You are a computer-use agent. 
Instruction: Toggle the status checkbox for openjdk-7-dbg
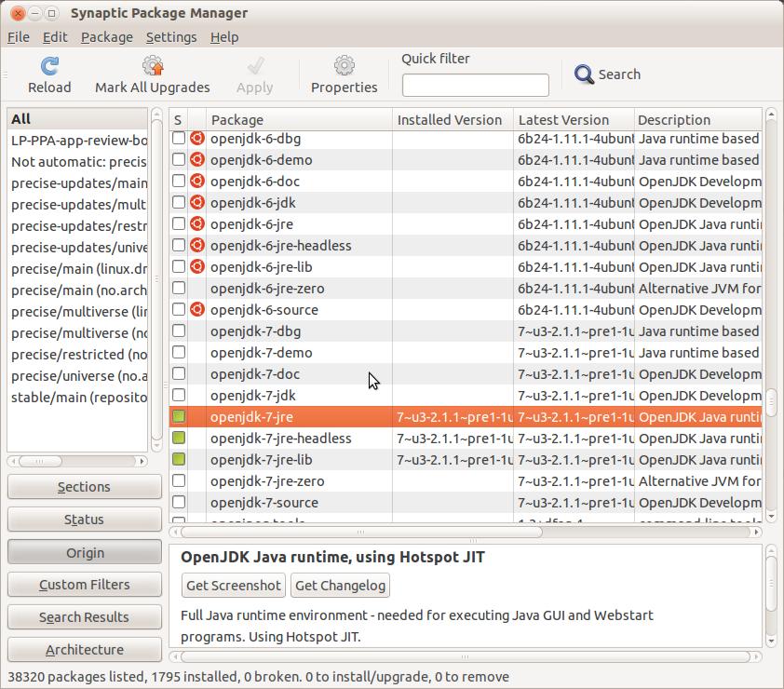click(x=179, y=331)
